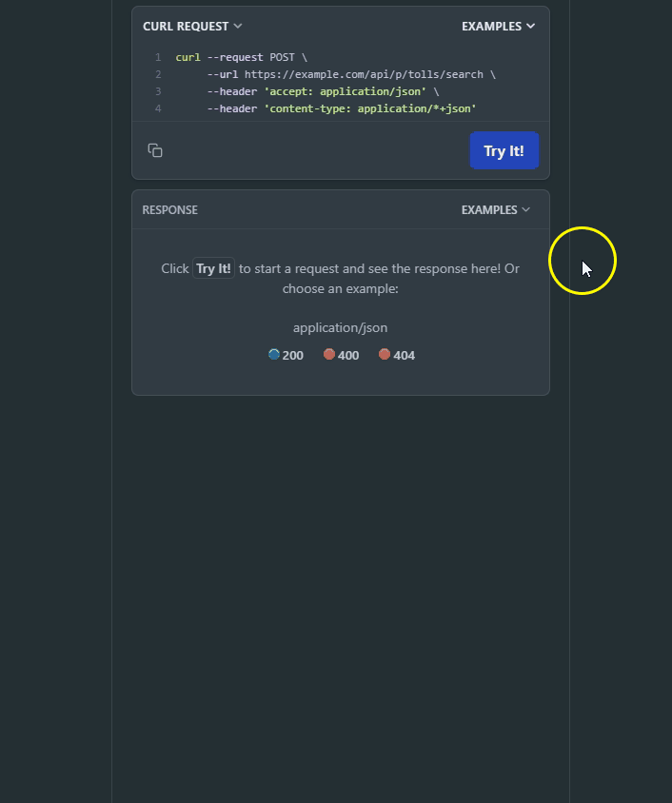Click the 'content-type: application/*+json' header line
The width and height of the screenshot is (672, 803).
(x=342, y=108)
